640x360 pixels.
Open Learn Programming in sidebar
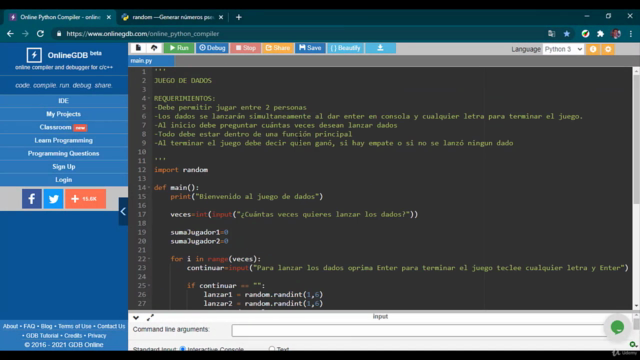click(64, 140)
